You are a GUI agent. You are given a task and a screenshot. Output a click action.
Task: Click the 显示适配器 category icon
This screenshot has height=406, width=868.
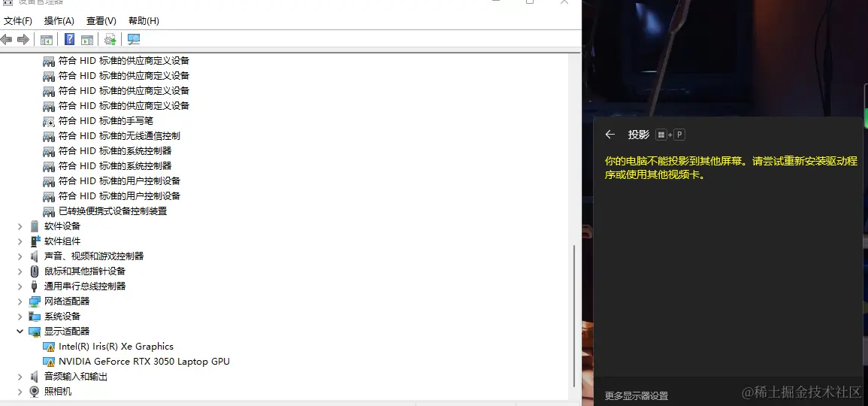click(x=35, y=332)
